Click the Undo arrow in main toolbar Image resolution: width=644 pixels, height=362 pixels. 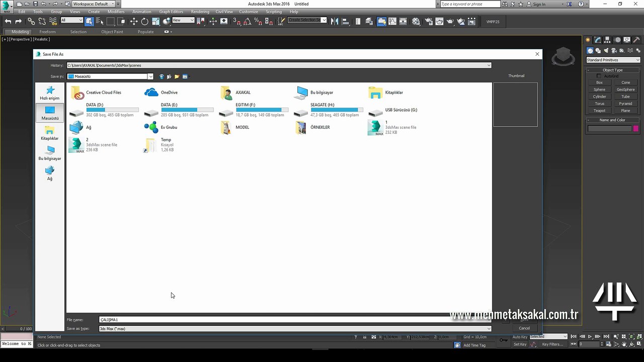(8, 21)
